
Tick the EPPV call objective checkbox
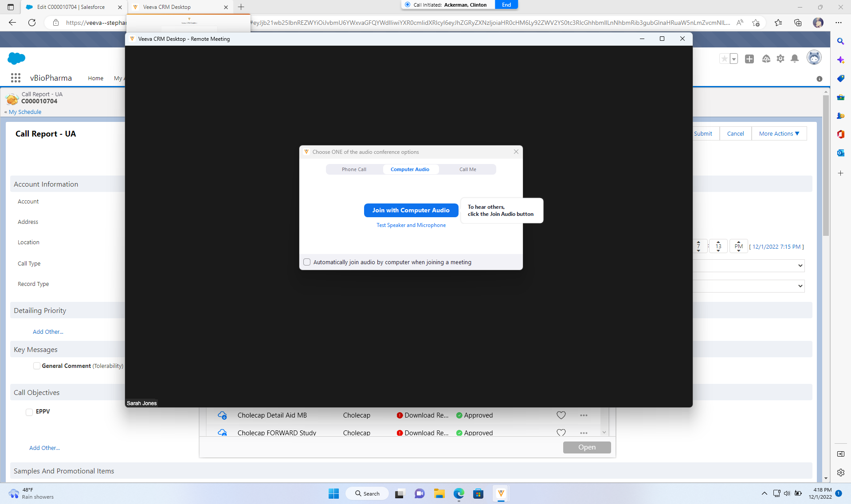coord(29,412)
